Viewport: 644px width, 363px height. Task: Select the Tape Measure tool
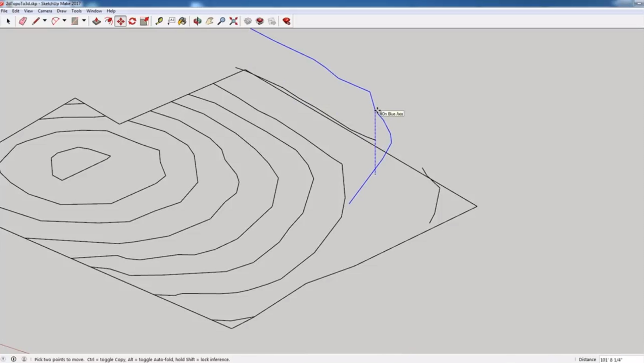159,21
